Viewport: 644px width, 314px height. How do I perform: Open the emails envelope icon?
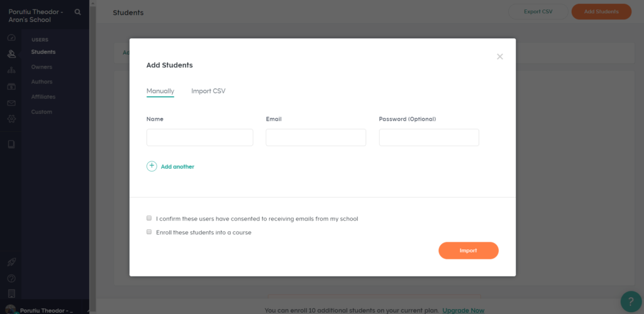click(11, 103)
